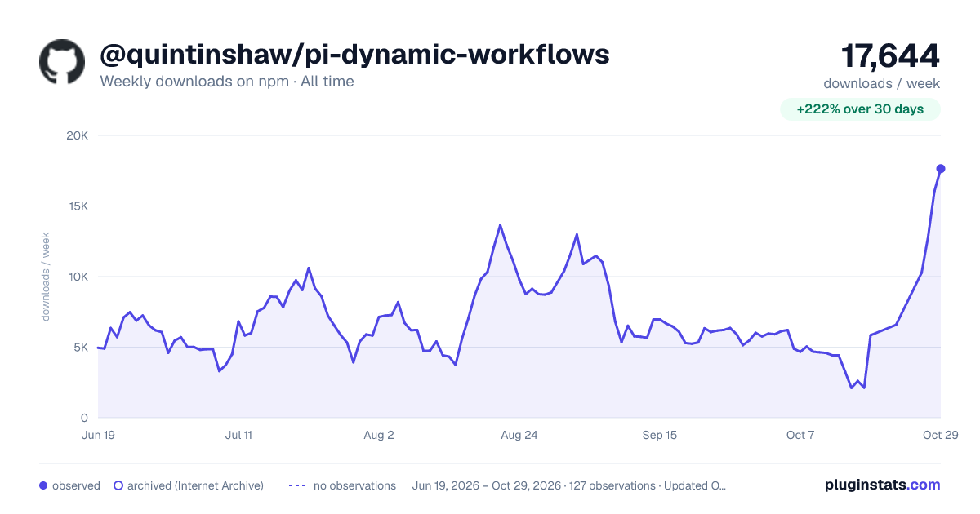Click the vertical 'downloads / week' axis title

pos(46,277)
